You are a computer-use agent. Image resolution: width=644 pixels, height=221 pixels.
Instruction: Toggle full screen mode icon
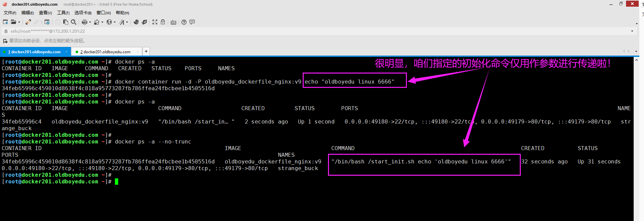coord(155,22)
